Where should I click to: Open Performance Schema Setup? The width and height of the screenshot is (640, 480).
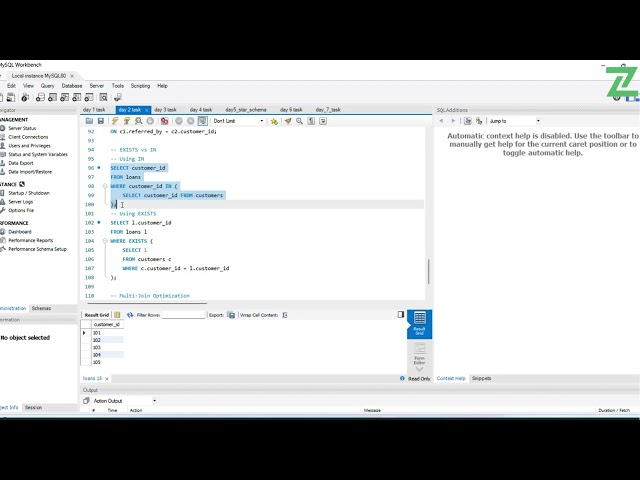pyautogui.click(x=37, y=249)
